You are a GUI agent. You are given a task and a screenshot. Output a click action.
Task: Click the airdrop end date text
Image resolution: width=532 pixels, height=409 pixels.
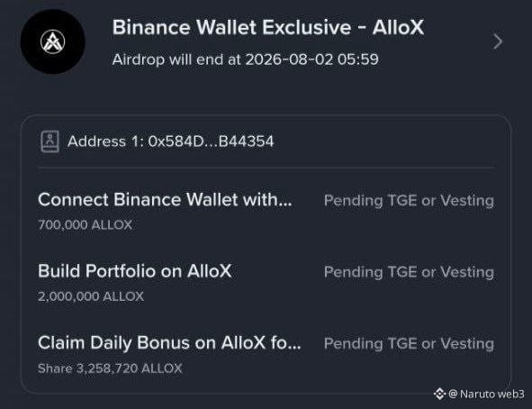point(246,59)
